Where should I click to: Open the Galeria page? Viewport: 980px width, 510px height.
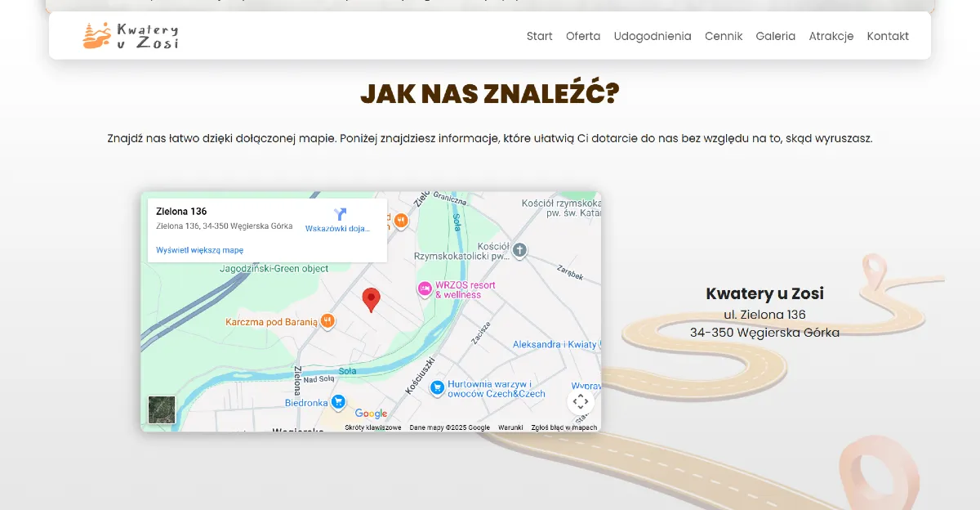775,36
